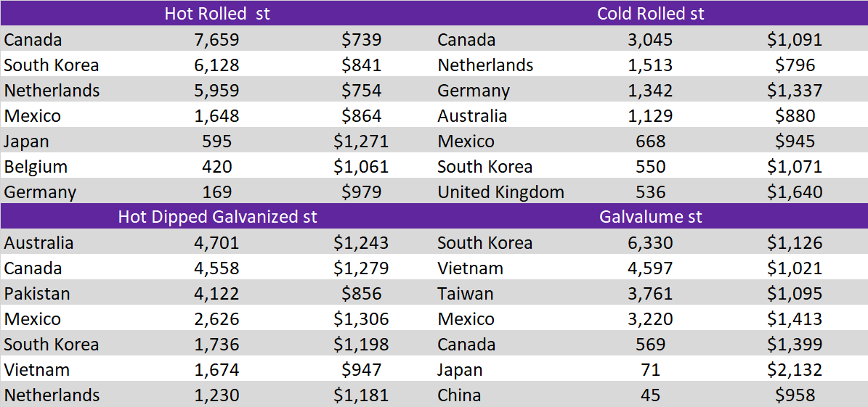Click the Taiwan cell under Galvalume
This screenshot has width=868, height=407.
(465, 293)
